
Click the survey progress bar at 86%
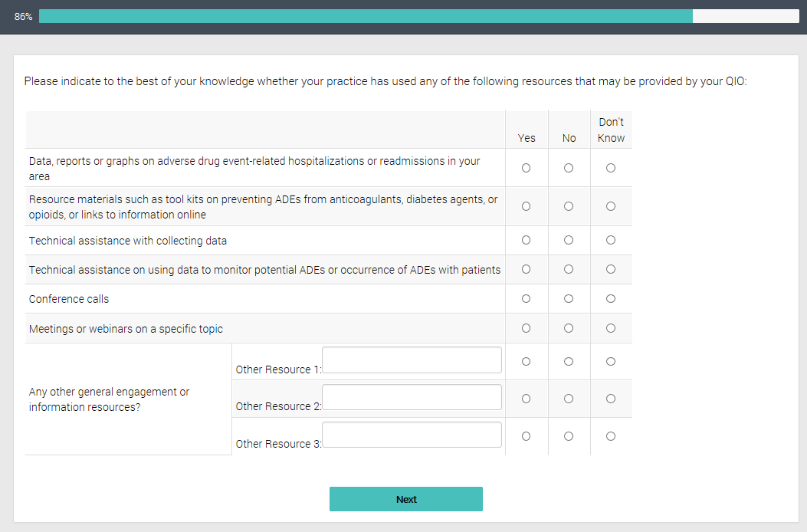click(418, 16)
